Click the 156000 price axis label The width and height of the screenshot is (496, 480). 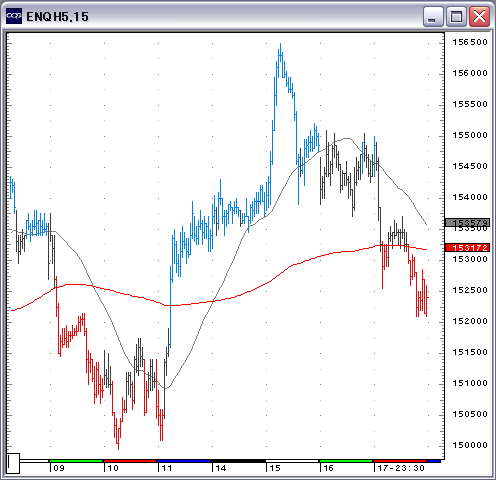point(470,73)
